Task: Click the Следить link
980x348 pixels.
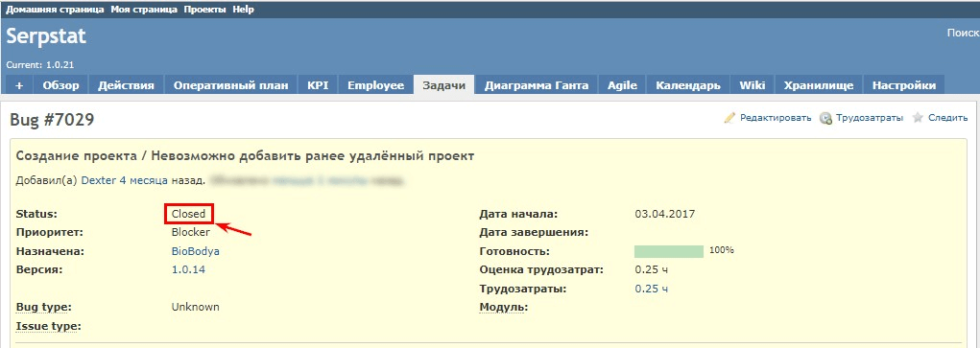Action: [x=947, y=118]
